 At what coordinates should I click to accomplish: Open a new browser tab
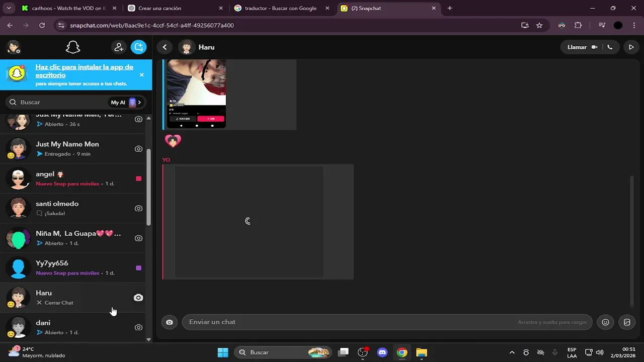450,8
